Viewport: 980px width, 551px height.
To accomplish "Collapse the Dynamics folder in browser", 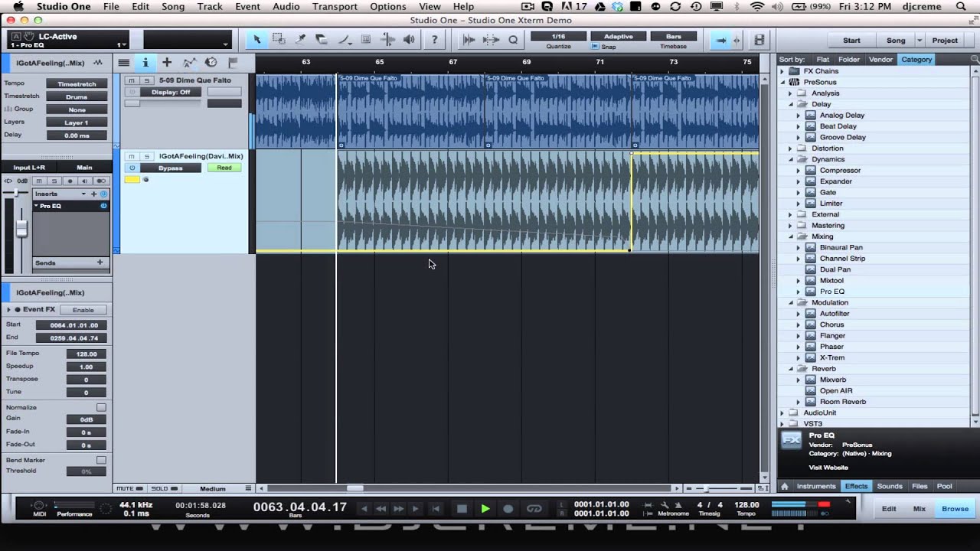I will point(791,159).
